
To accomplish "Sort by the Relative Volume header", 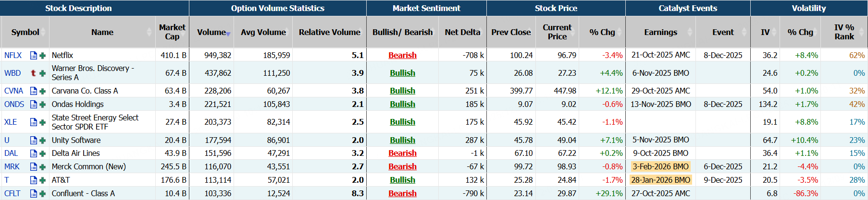I will click(x=329, y=32).
